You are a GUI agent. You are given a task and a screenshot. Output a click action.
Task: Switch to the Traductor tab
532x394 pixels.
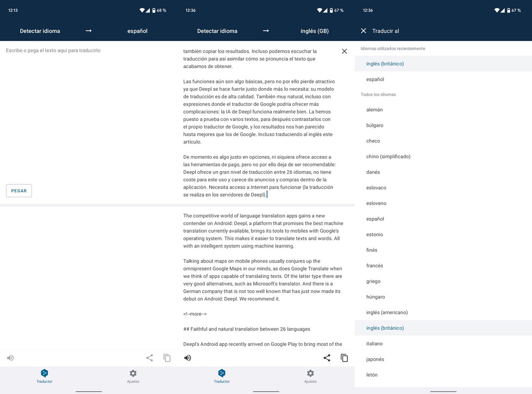(222, 377)
